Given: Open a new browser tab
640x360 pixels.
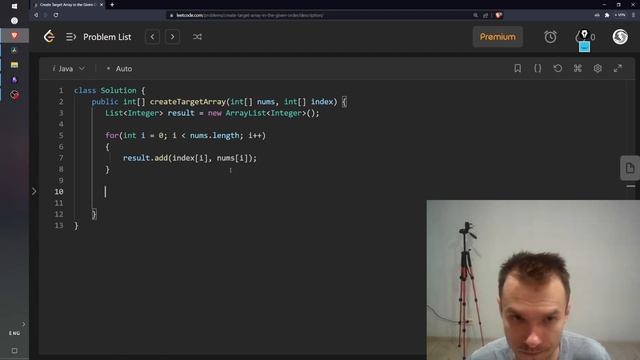Looking at the screenshot, I should click(x=112, y=5).
